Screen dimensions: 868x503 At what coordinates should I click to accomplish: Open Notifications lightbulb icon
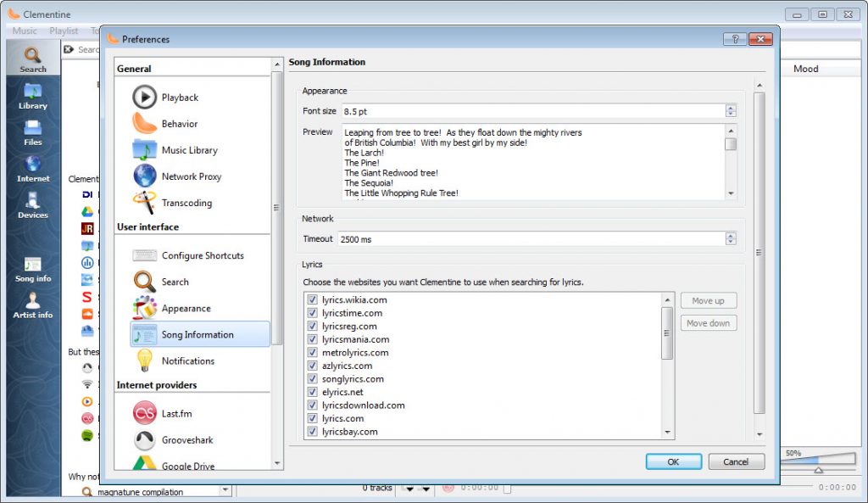click(144, 360)
